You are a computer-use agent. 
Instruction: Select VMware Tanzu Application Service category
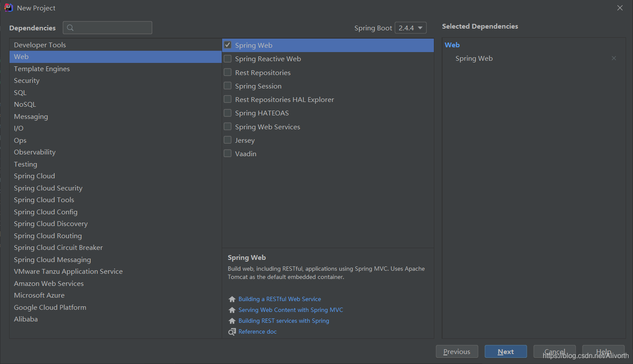pyautogui.click(x=115, y=272)
